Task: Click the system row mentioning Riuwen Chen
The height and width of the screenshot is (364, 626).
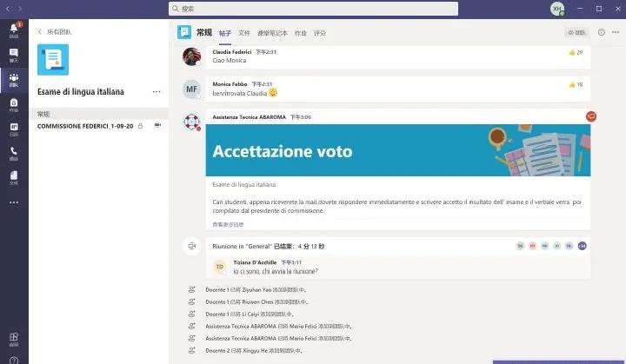Action: pyautogui.click(x=256, y=302)
